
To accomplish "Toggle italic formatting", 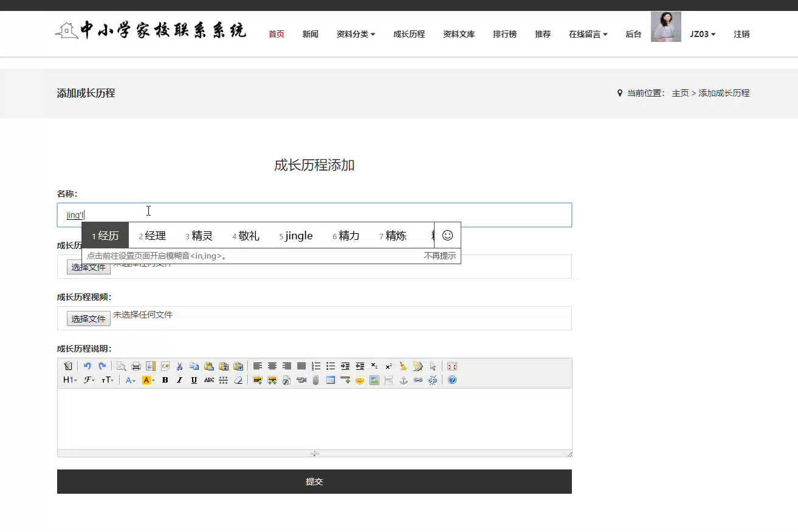I will (180, 380).
